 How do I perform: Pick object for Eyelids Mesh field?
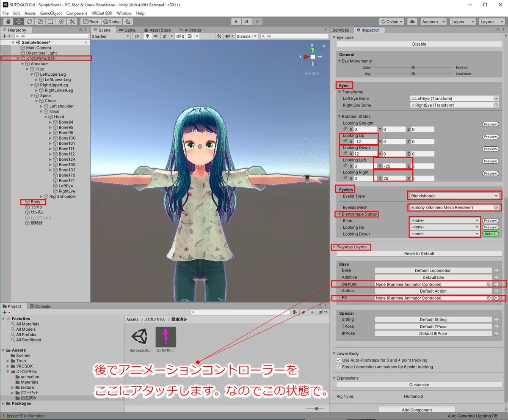[496, 207]
